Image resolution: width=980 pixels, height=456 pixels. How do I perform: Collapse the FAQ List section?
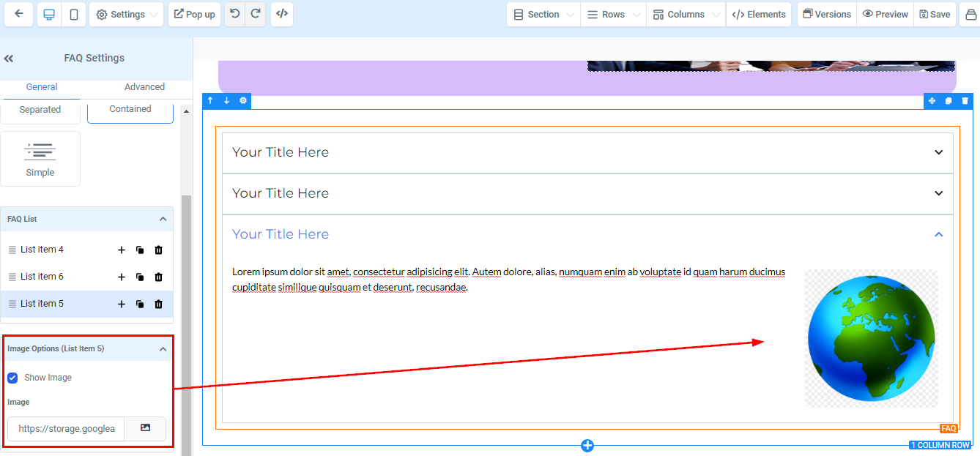(x=163, y=219)
